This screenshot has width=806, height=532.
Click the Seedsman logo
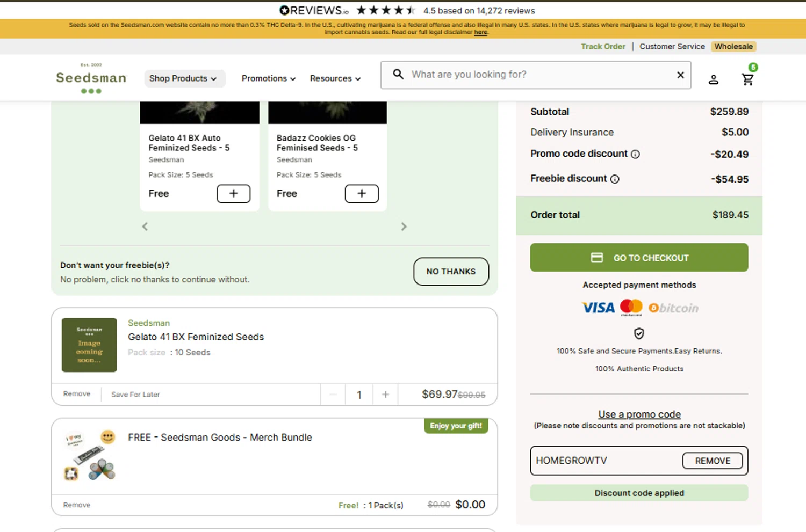[x=91, y=78]
